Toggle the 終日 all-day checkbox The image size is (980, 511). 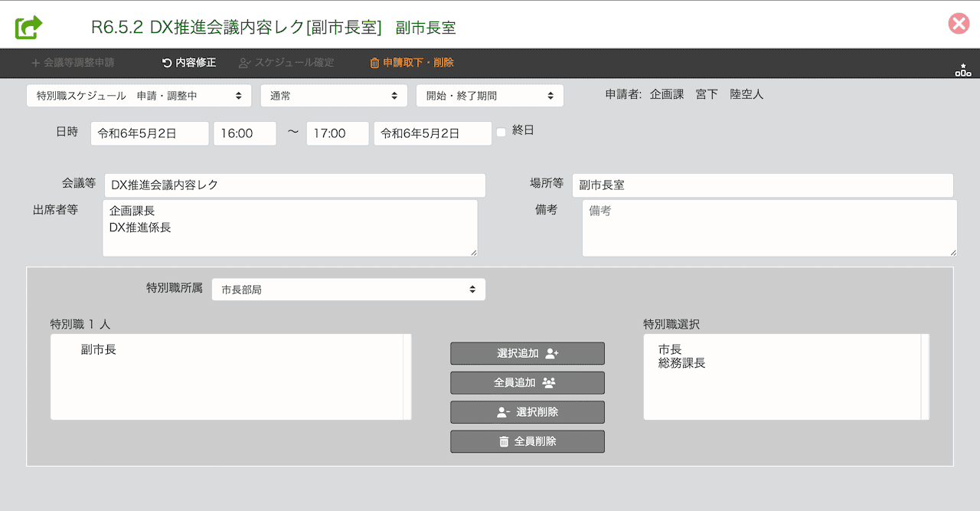tap(501, 132)
